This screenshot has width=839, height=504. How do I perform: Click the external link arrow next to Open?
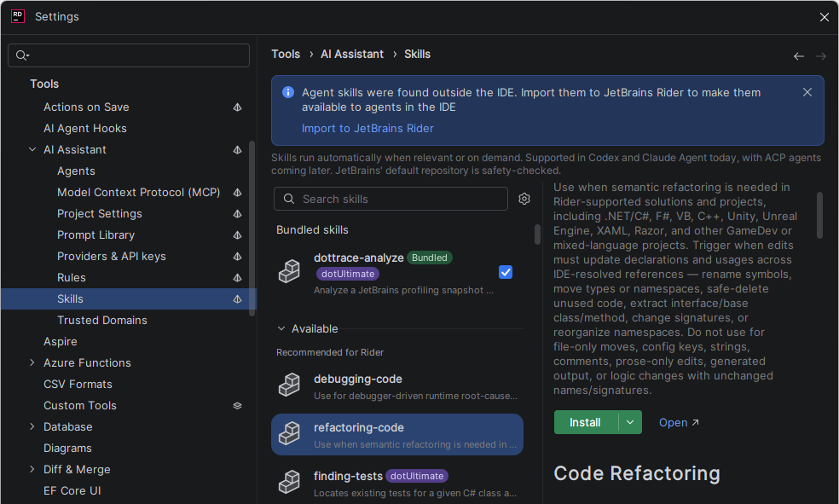[695, 423]
